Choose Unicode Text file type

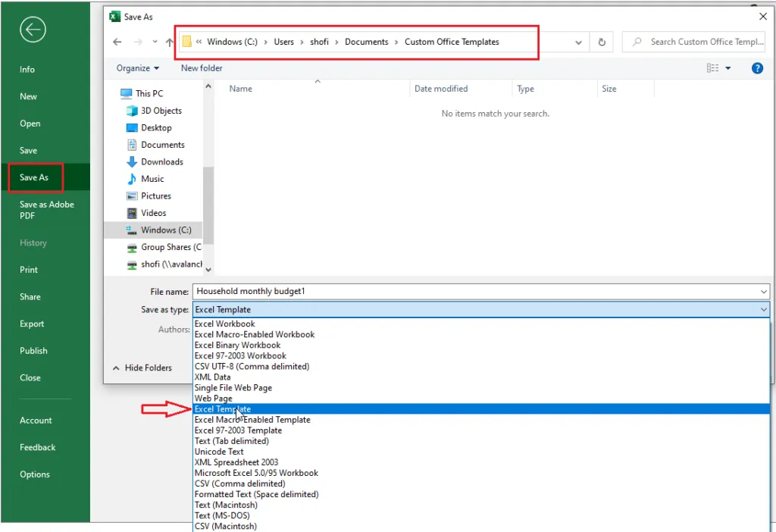(481, 452)
